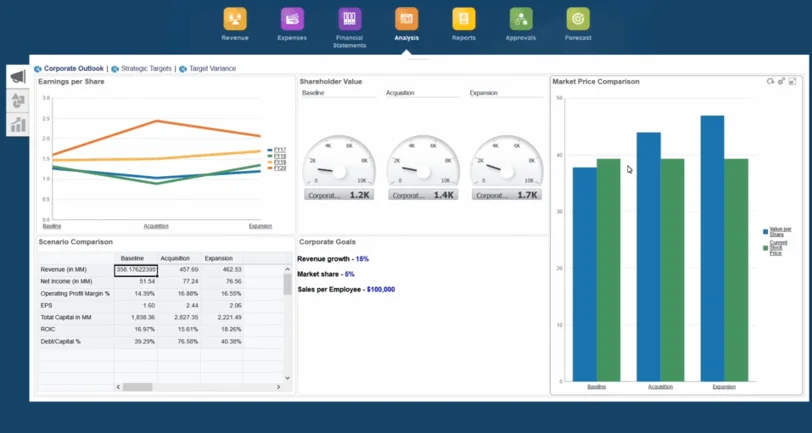
Task: Refresh the Market Price Comparison chart
Action: [x=770, y=81]
